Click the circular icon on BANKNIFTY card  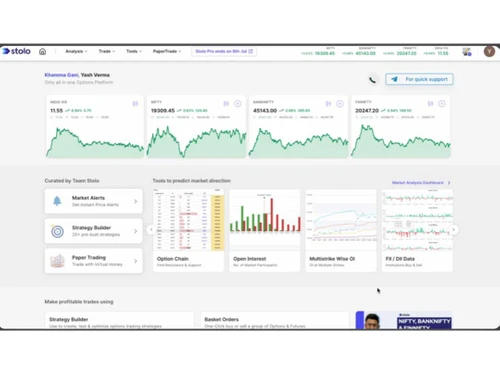(340, 104)
